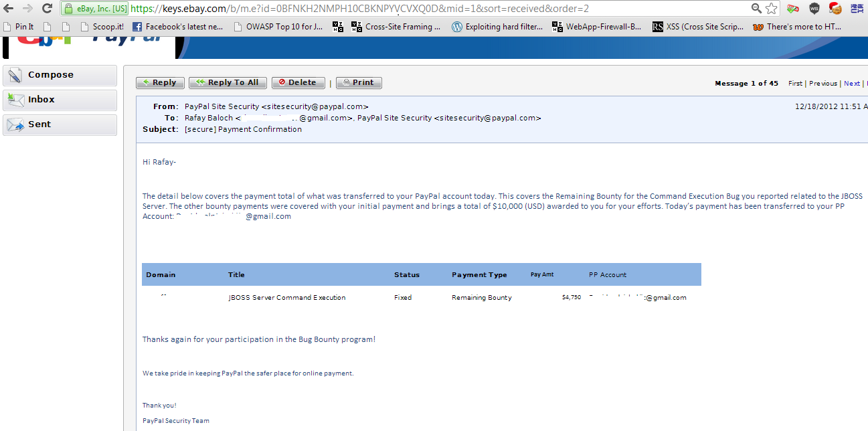Click the Compose label in the sidebar

pyautogui.click(x=51, y=75)
